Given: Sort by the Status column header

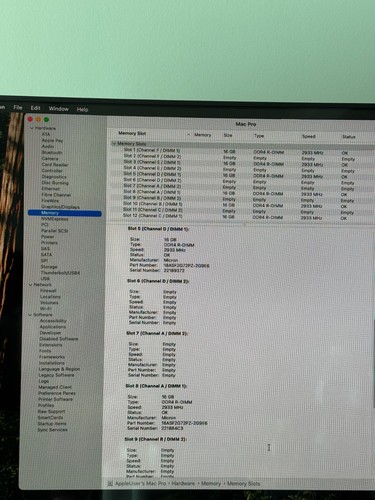Looking at the screenshot, I should 349,137.
